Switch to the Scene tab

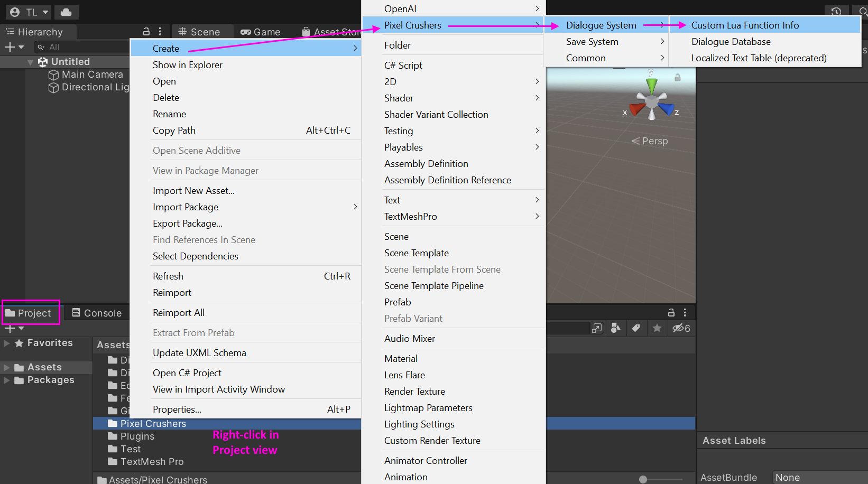click(x=199, y=32)
